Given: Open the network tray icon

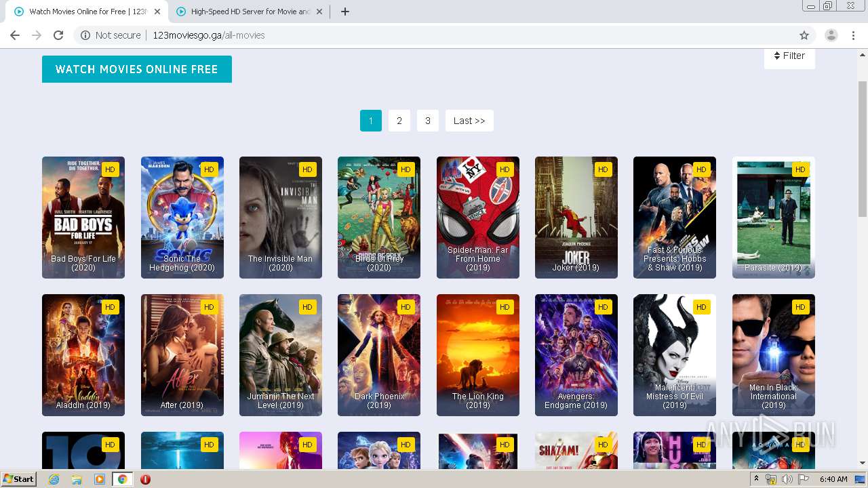Looking at the screenshot, I should (771, 479).
